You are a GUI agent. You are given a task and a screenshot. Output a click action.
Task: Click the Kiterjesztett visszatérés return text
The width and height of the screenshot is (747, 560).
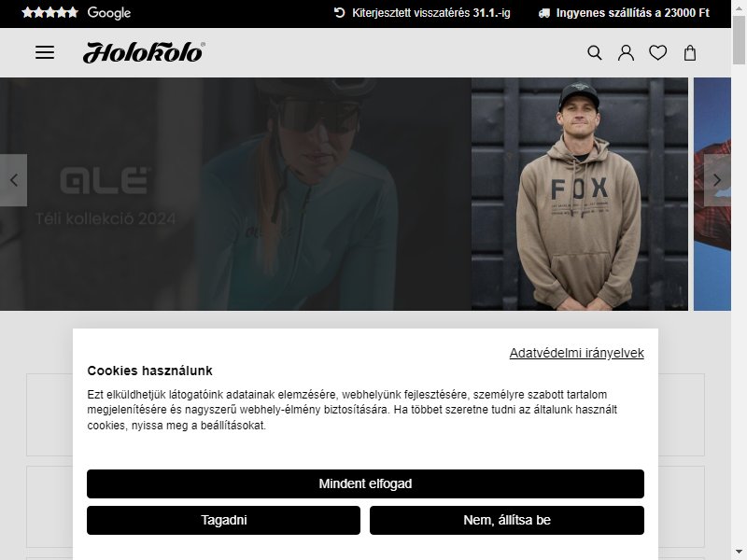point(431,13)
